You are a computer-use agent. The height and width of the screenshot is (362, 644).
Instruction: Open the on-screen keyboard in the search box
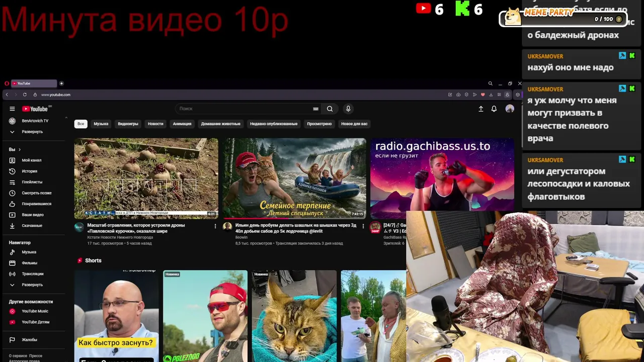[x=315, y=109]
